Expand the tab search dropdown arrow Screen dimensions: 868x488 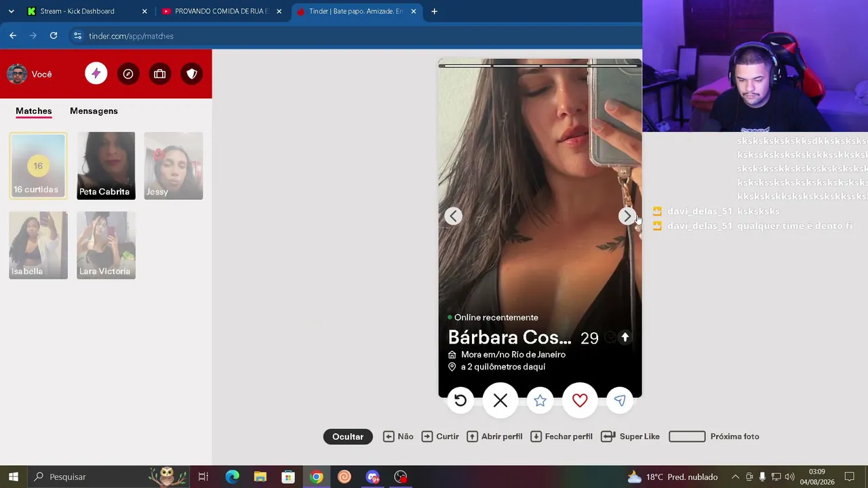pos(11,12)
